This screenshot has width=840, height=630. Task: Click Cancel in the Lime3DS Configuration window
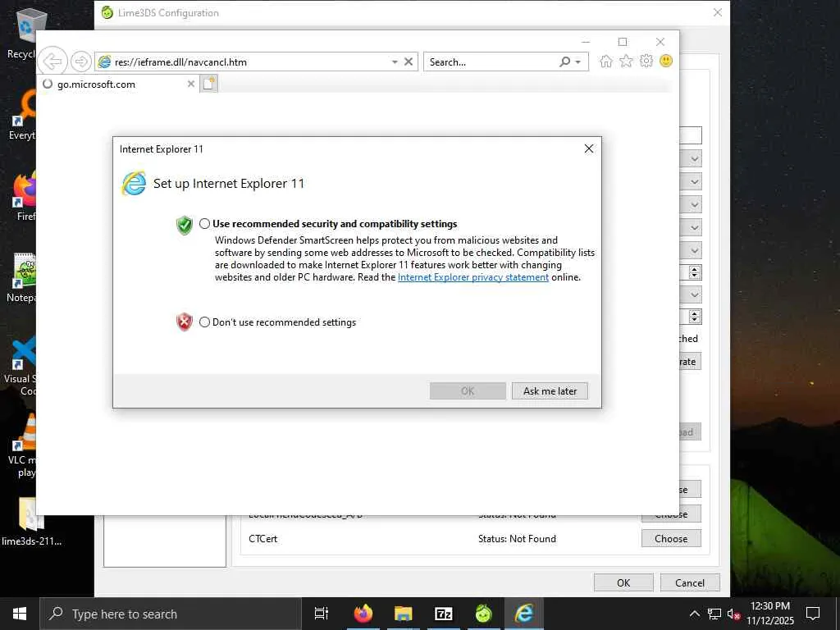coord(690,582)
